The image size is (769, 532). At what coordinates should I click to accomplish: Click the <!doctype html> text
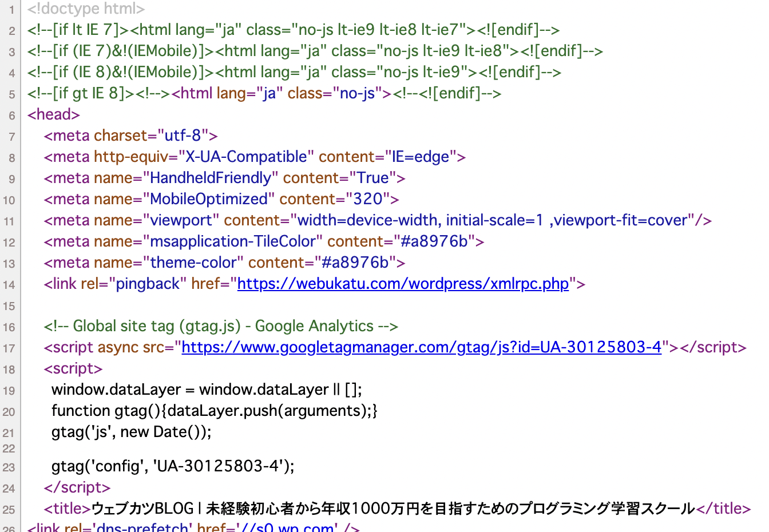click(86, 9)
